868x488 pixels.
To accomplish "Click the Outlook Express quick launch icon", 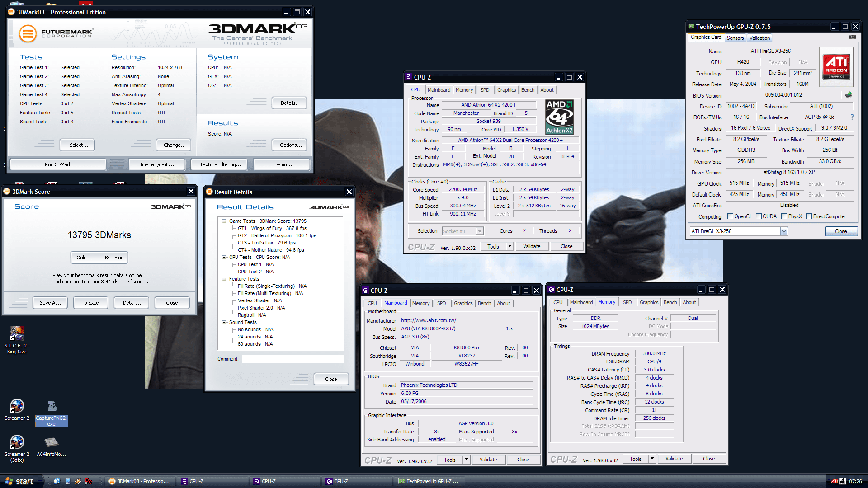I will pos(57,481).
